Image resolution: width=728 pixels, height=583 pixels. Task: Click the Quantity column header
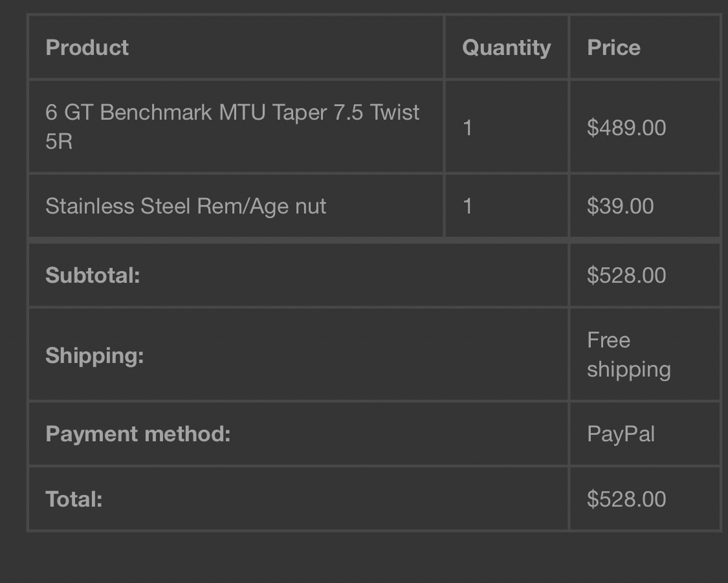[507, 49]
